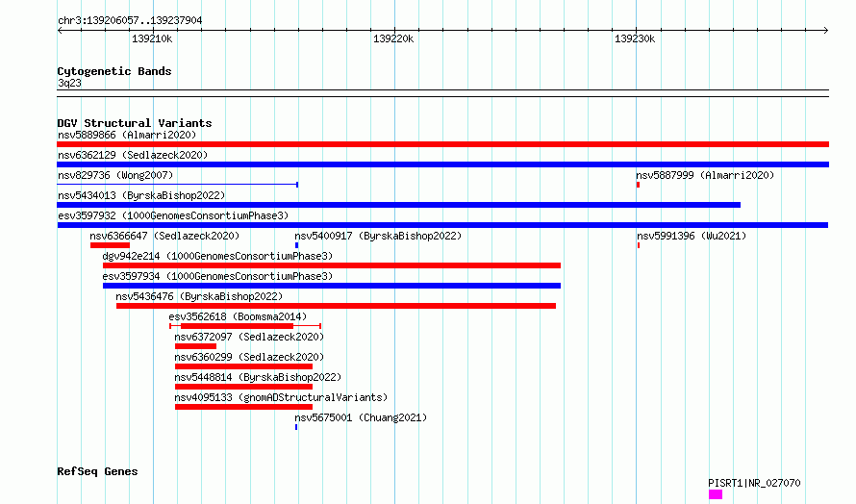Open nsv5675001 (Chuang2021) label

(361, 417)
